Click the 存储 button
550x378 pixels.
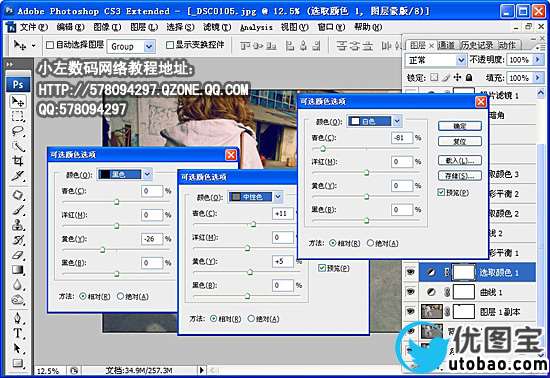coord(460,176)
